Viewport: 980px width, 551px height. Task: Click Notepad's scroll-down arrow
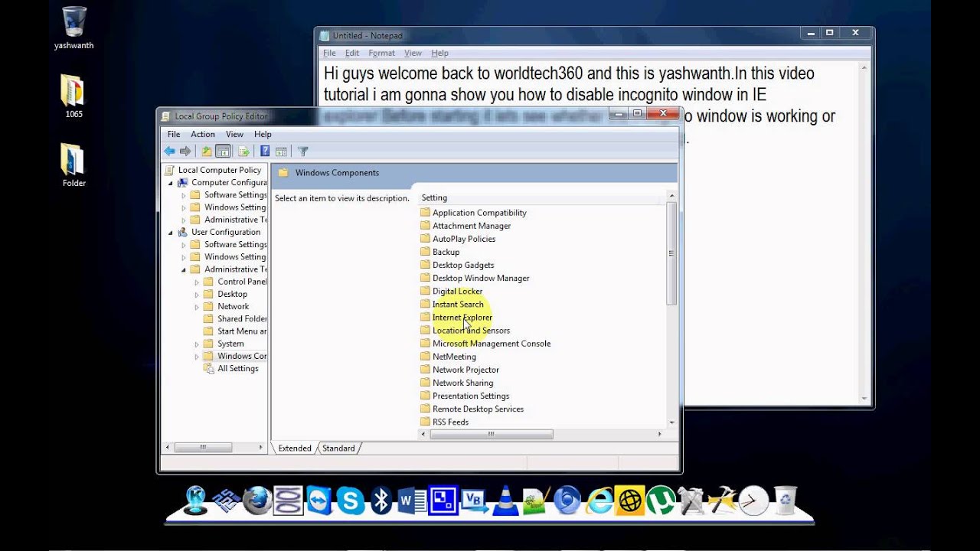864,398
